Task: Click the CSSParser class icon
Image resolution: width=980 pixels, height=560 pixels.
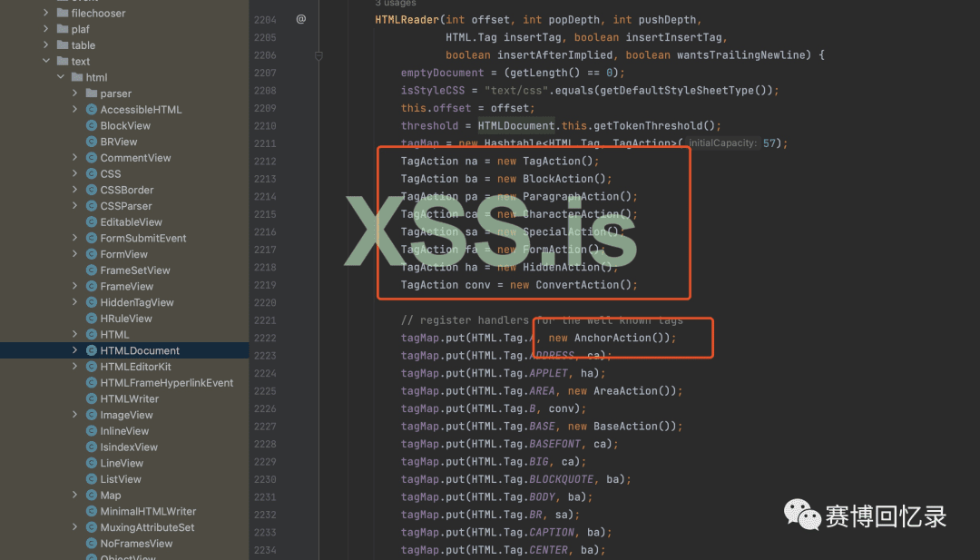Action: click(92, 206)
